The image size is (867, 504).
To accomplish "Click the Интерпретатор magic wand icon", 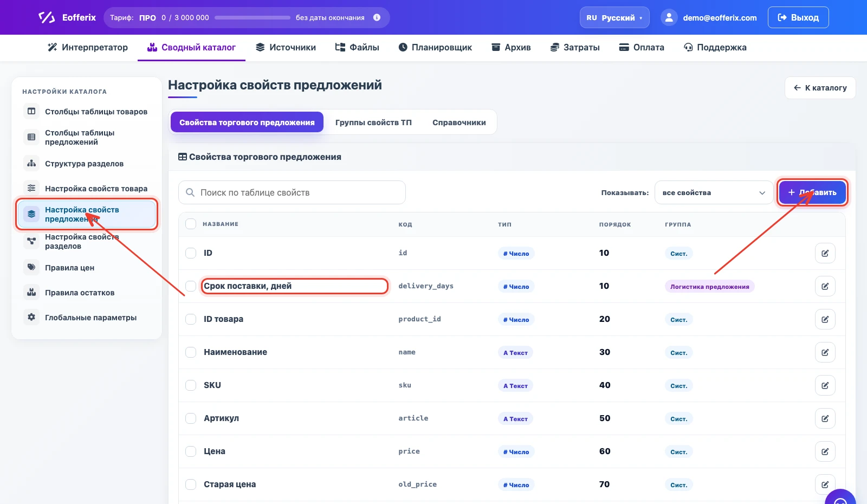I will [53, 47].
